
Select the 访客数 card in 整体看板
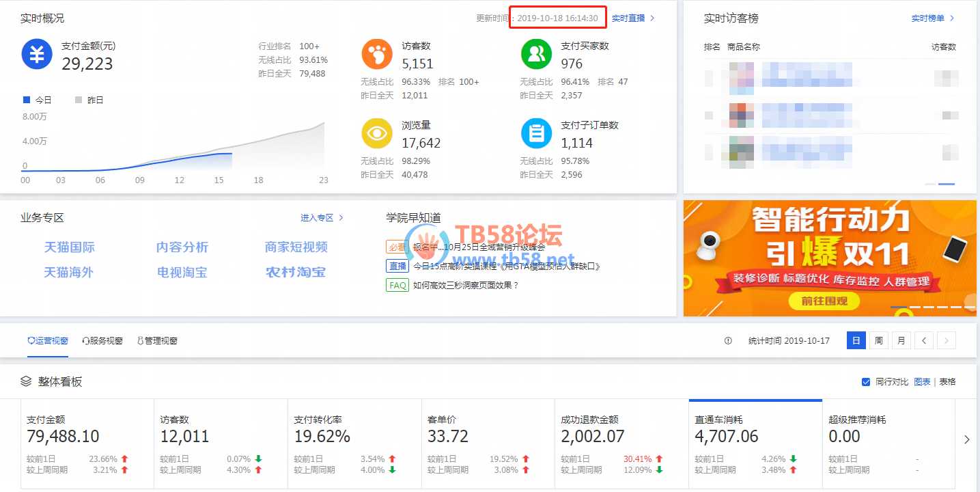coord(221,444)
